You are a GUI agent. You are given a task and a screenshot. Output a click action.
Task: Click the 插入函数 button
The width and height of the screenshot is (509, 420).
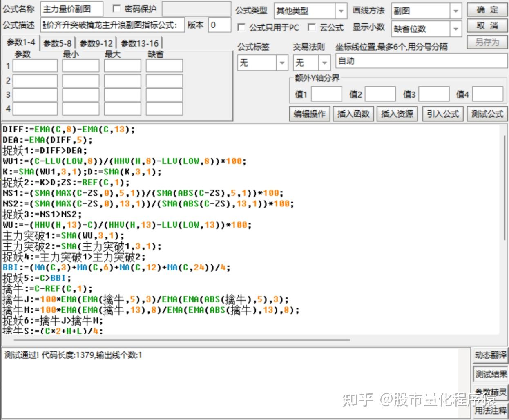pyautogui.click(x=353, y=114)
